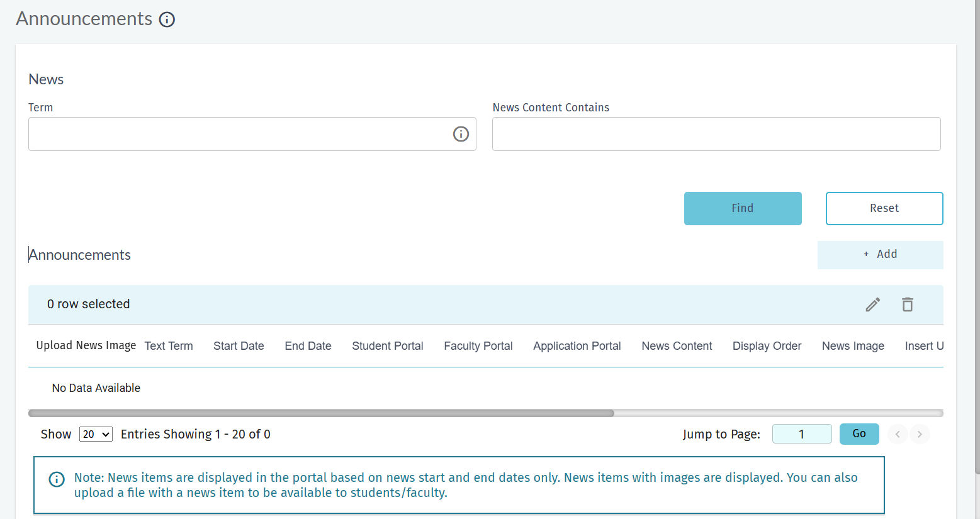Image resolution: width=980 pixels, height=519 pixels.
Task: Open the Show entries dropdown
Action: pyautogui.click(x=96, y=434)
